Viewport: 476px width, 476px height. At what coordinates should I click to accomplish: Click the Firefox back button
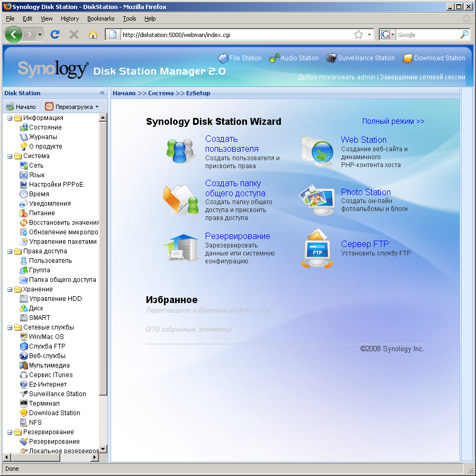click(x=13, y=34)
